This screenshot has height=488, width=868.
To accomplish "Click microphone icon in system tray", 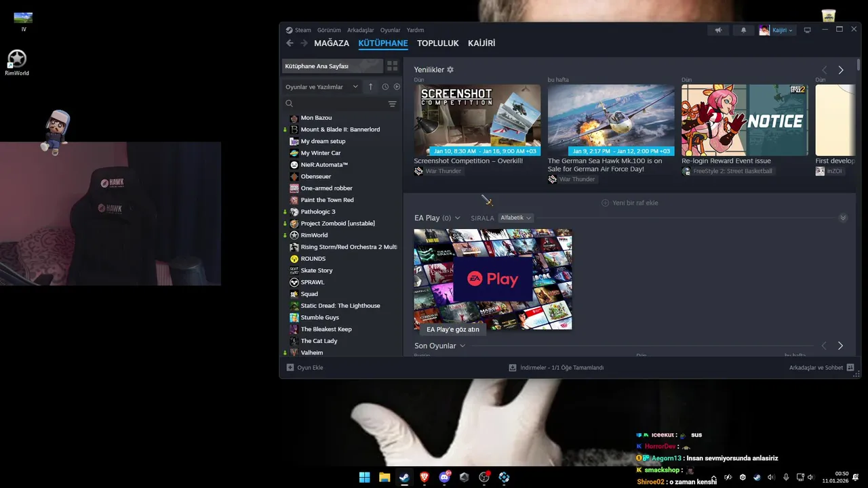I will 786,477.
